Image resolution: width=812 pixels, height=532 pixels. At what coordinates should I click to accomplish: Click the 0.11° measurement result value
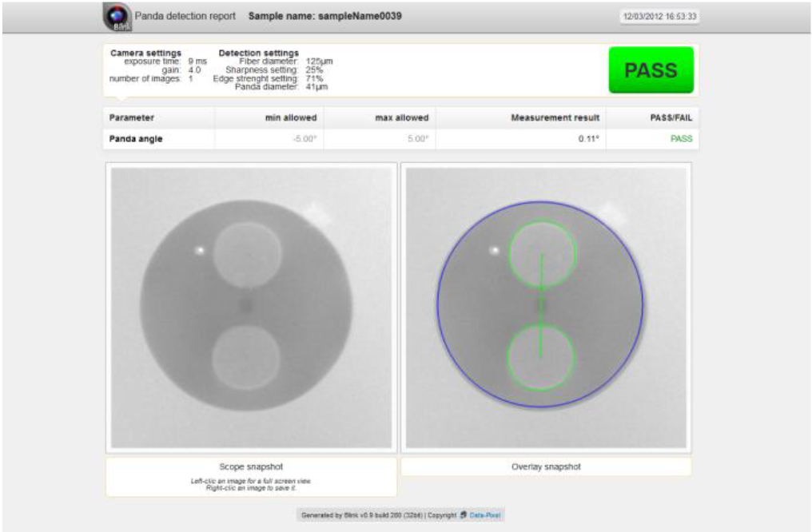588,139
